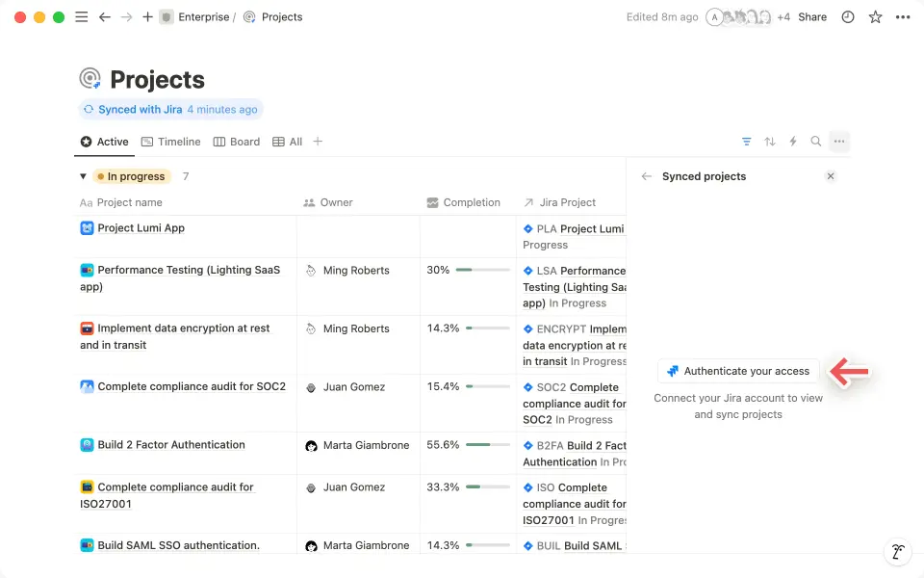924x578 pixels.
Task: Switch to the Timeline view
Action: click(x=170, y=141)
